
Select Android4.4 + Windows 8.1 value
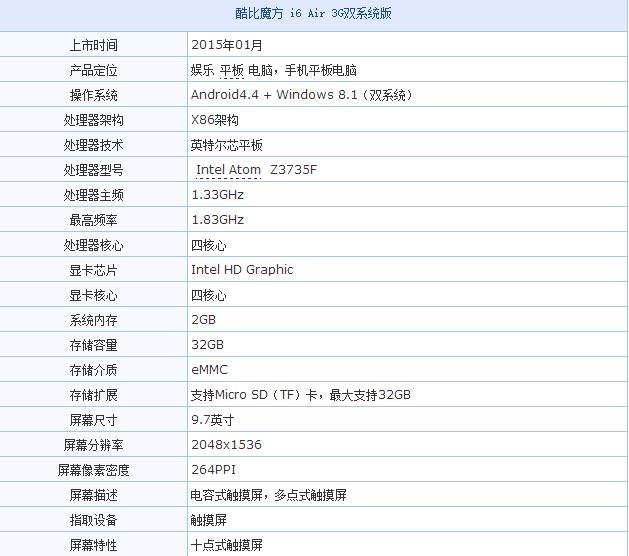302,95
